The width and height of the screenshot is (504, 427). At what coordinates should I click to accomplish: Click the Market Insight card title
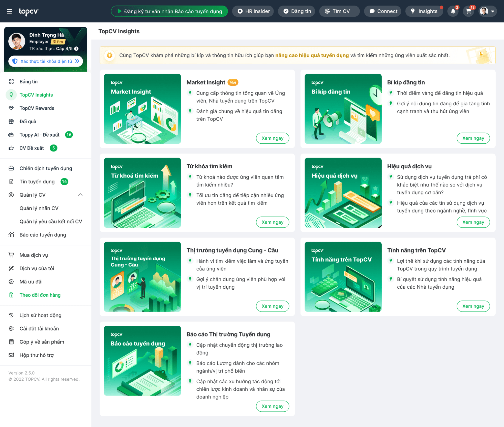pos(206,82)
